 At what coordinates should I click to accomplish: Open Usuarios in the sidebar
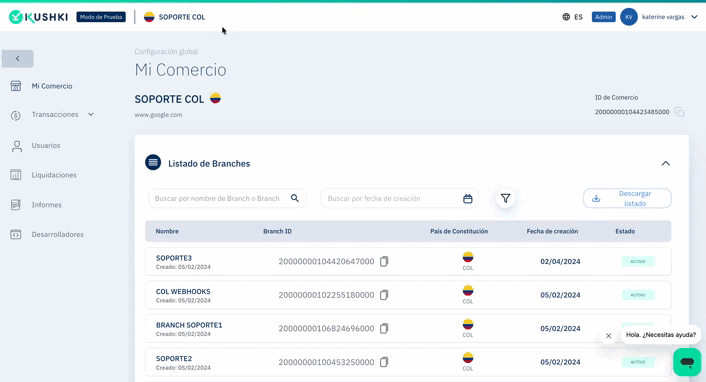point(45,146)
